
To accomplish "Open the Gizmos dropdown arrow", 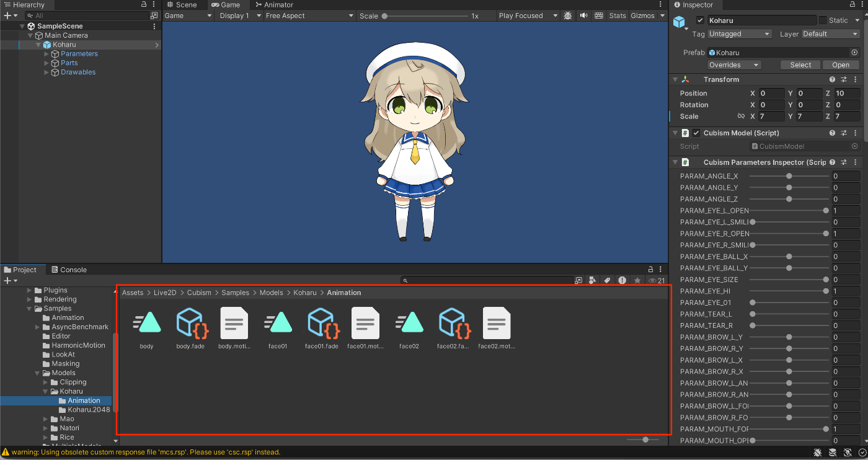I will tap(661, 15).
